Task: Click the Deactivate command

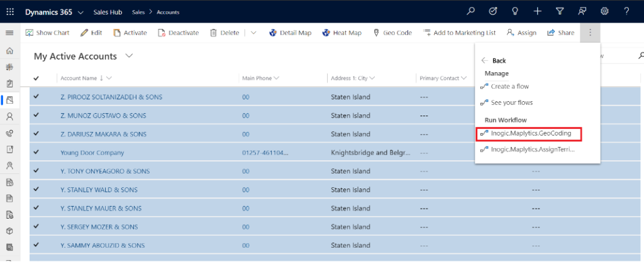Action: [x=178, y=33]
